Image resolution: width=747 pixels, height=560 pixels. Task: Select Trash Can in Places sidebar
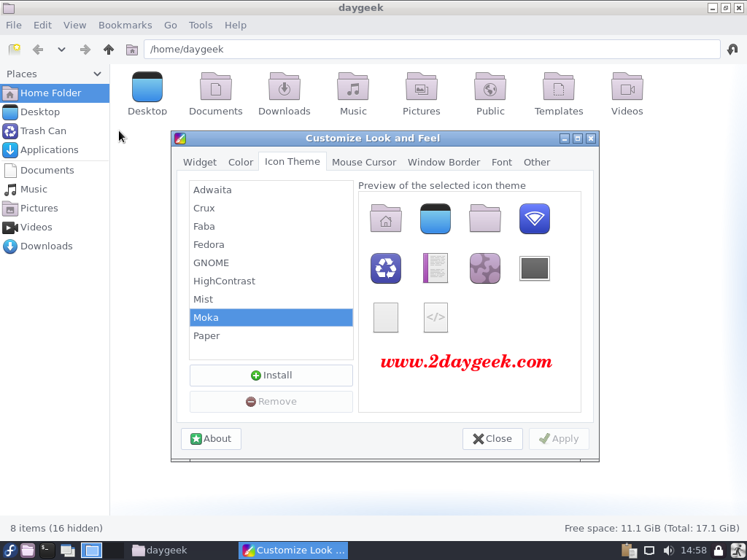43,131
